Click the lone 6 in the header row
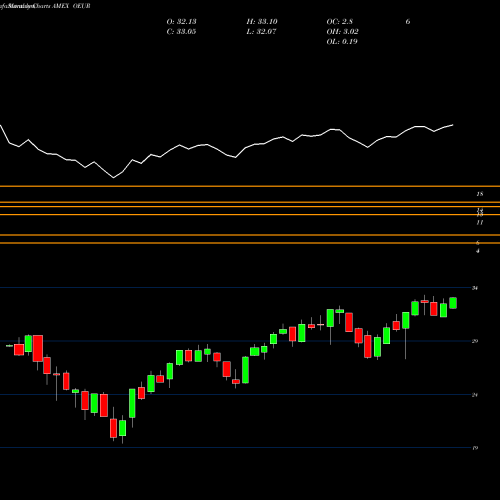The height and width of the screenshot is (500, 500). click(408, 22)
